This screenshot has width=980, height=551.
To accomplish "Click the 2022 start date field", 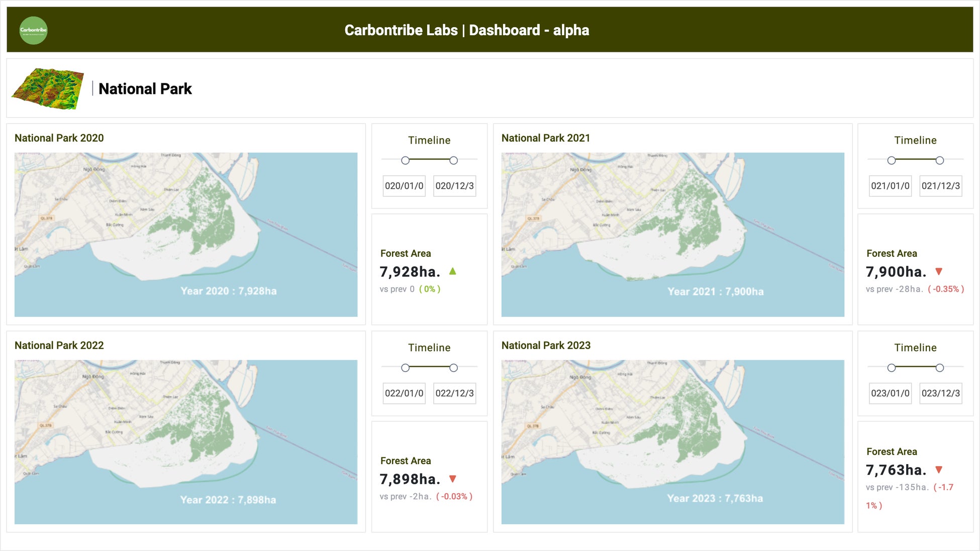I will click(404, 393).
